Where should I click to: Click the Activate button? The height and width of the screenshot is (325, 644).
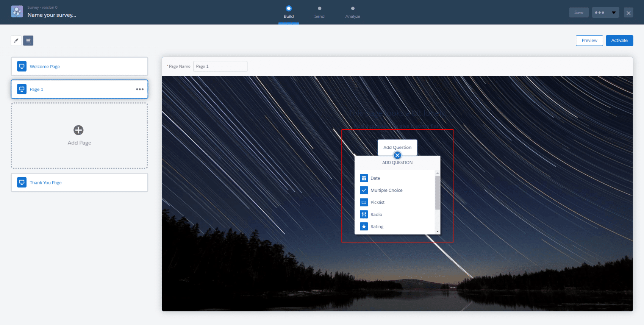point(619,41)
